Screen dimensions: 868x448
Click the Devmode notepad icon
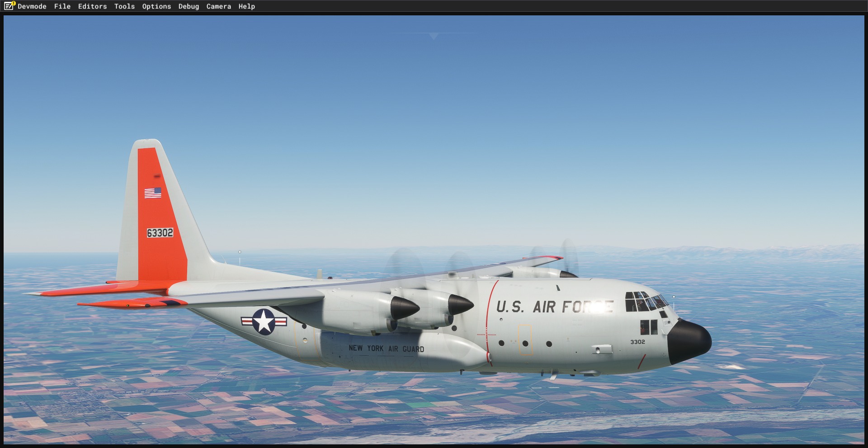click(x=9, y=6)
